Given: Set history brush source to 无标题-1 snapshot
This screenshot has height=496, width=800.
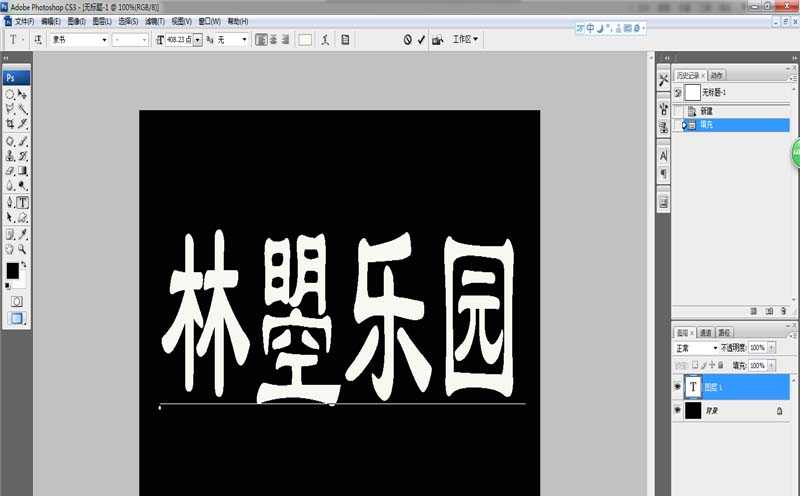Looking at the screenshot, I should (678, 92).
